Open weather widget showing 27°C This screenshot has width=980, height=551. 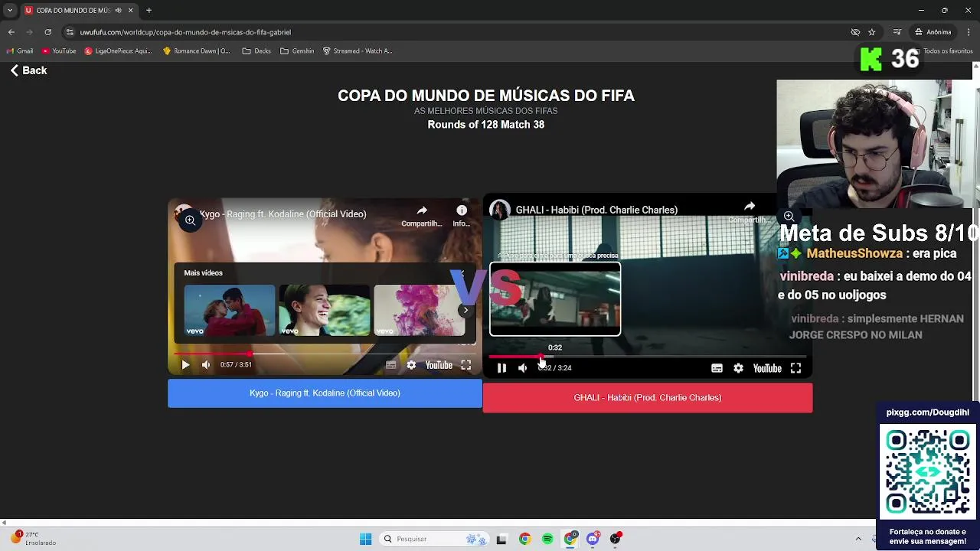point(34,539)
